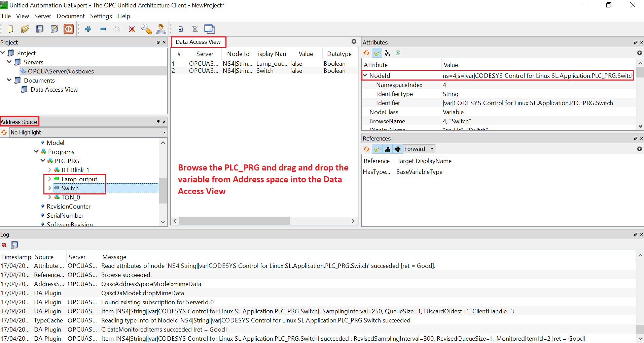Viewport: 644px width, 343px height.
Task: Click the windows layout toolbar icon
Action: [210, 29]
